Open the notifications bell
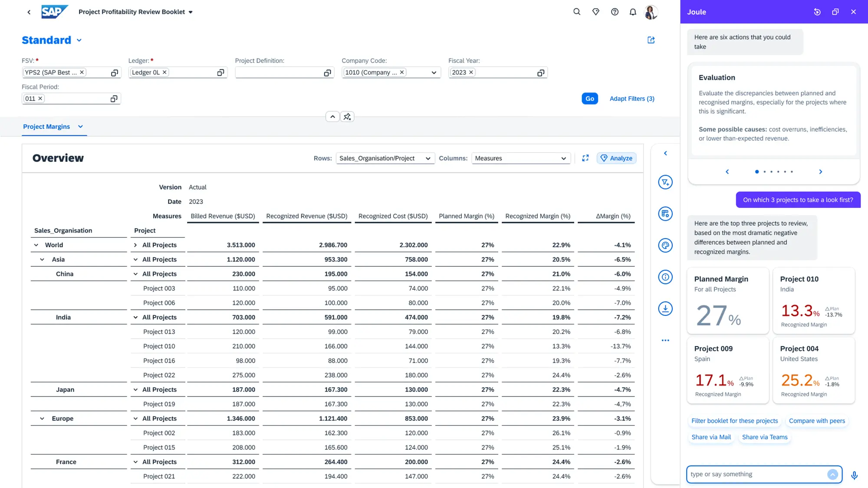868x488 pixels. pos(633,12)
